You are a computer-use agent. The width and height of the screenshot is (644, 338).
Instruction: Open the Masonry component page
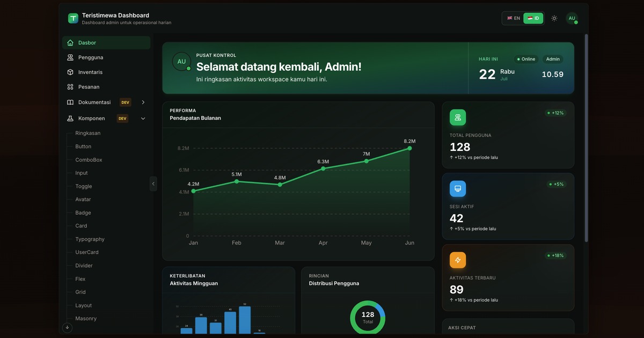pos(86,319)
